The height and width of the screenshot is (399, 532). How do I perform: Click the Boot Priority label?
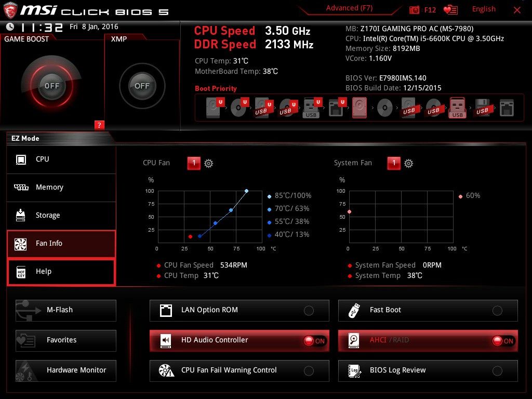(x=216, y=88)
